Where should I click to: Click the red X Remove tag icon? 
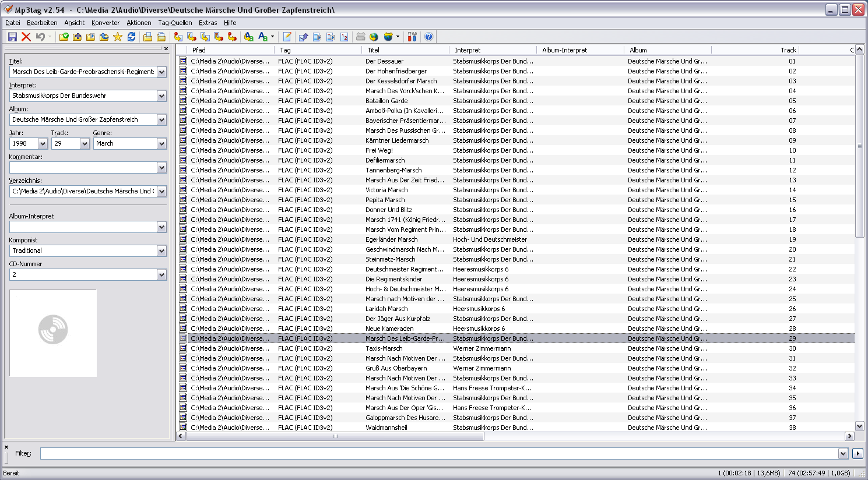pyautogui.click(x=26, y=37)
